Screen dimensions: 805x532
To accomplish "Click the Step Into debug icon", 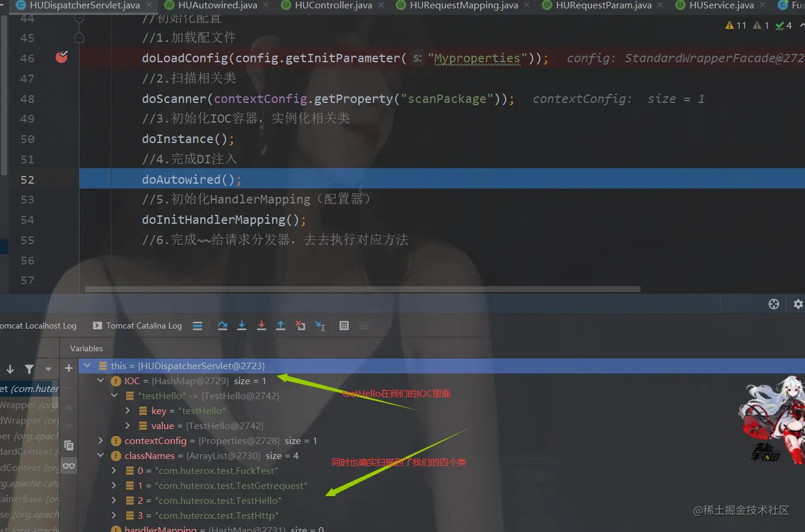I will (242, 326).
